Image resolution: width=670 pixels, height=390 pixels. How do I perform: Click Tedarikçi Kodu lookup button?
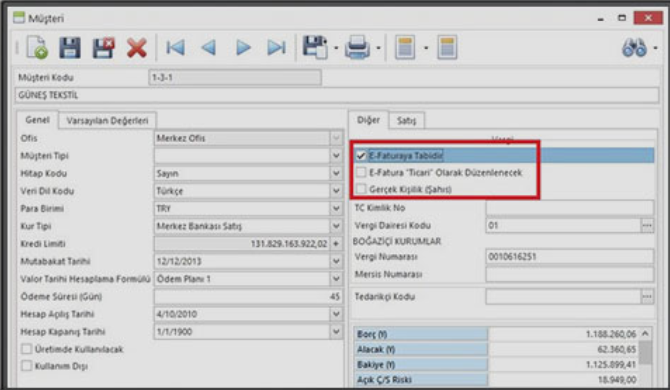(x=647, y=296)
